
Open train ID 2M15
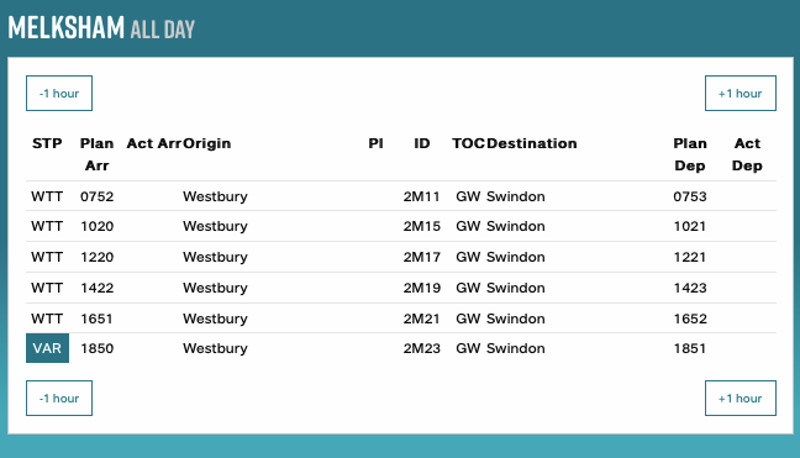tap(422, 227)
